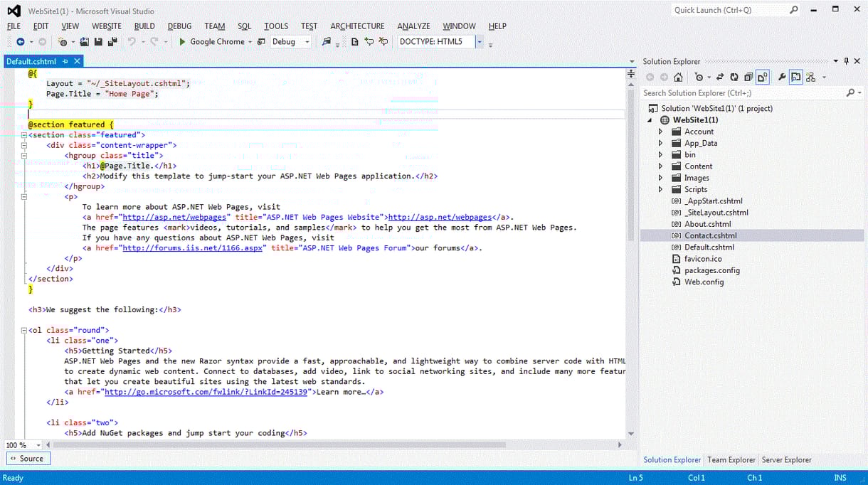Click the Quick Launch magnifier icon
Screen dimensions: 868x485
click(794, 10)
